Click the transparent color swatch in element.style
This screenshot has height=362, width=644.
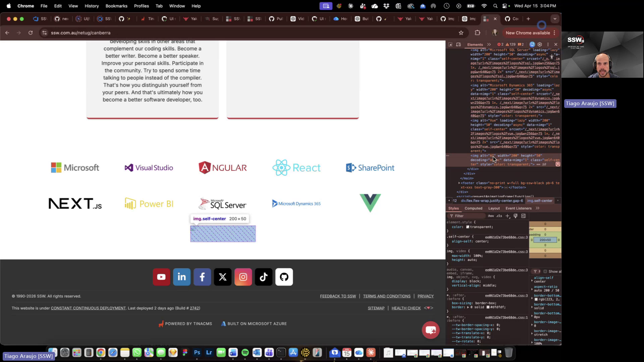[x=468, y=227]
